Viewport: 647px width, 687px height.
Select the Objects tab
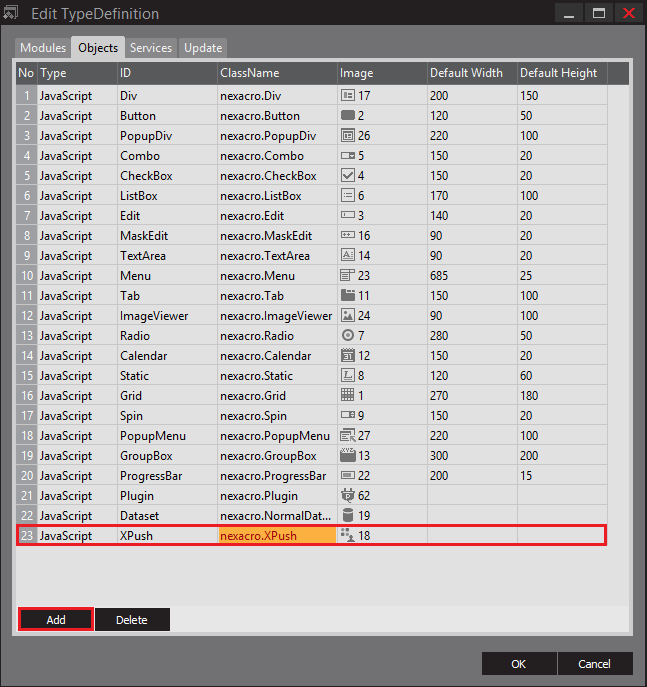pos(98,48)
